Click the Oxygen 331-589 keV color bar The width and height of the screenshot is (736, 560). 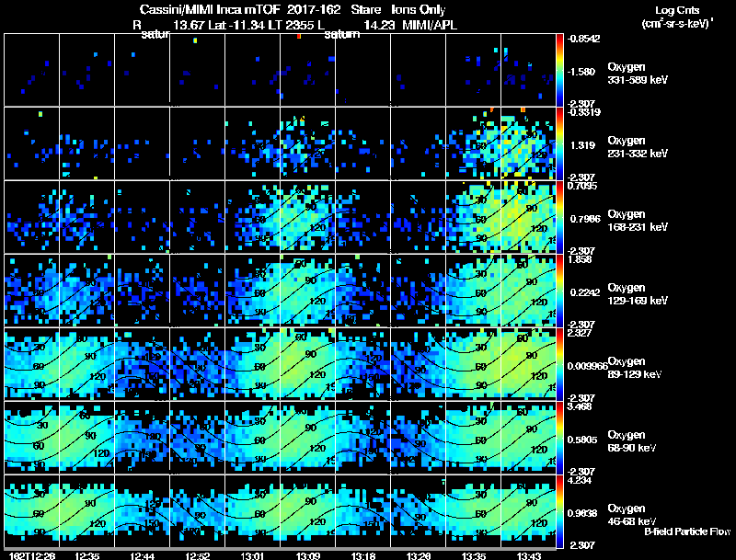point(559,70)
